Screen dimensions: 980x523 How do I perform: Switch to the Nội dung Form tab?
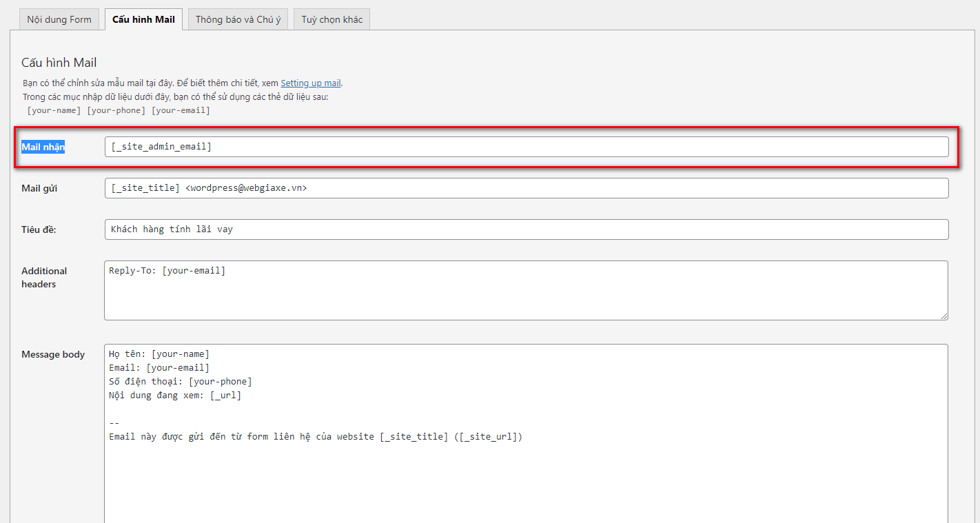(59, 19)
